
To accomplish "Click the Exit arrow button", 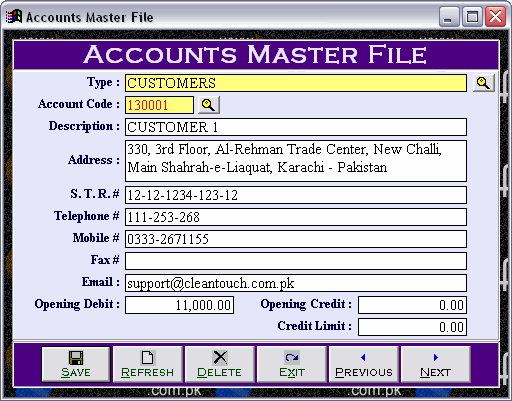I will pyautogui.click(x=292, y=364).
